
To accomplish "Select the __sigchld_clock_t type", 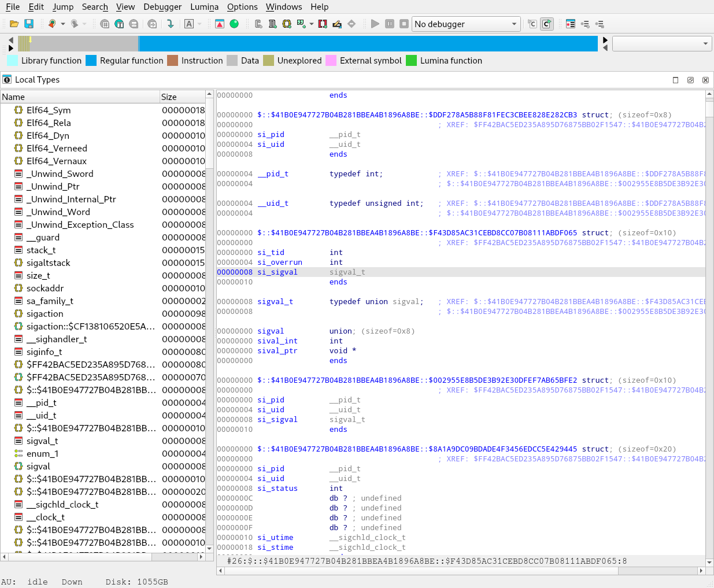I will click(103, 504).
